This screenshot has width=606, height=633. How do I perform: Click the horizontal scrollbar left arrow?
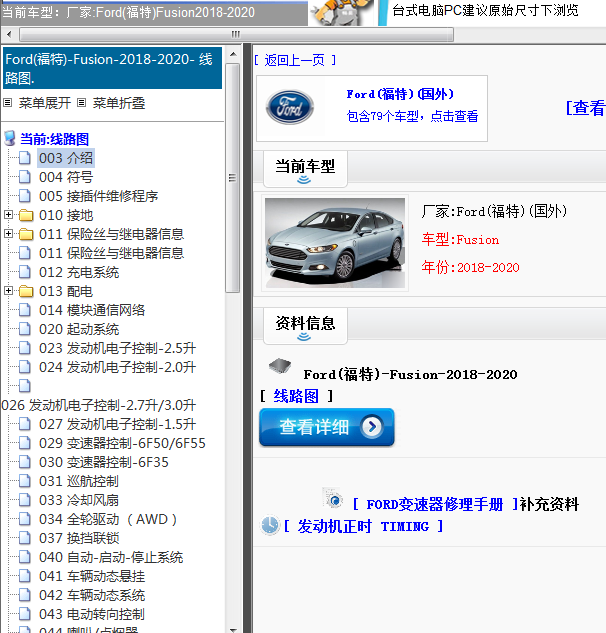[9, 34]
